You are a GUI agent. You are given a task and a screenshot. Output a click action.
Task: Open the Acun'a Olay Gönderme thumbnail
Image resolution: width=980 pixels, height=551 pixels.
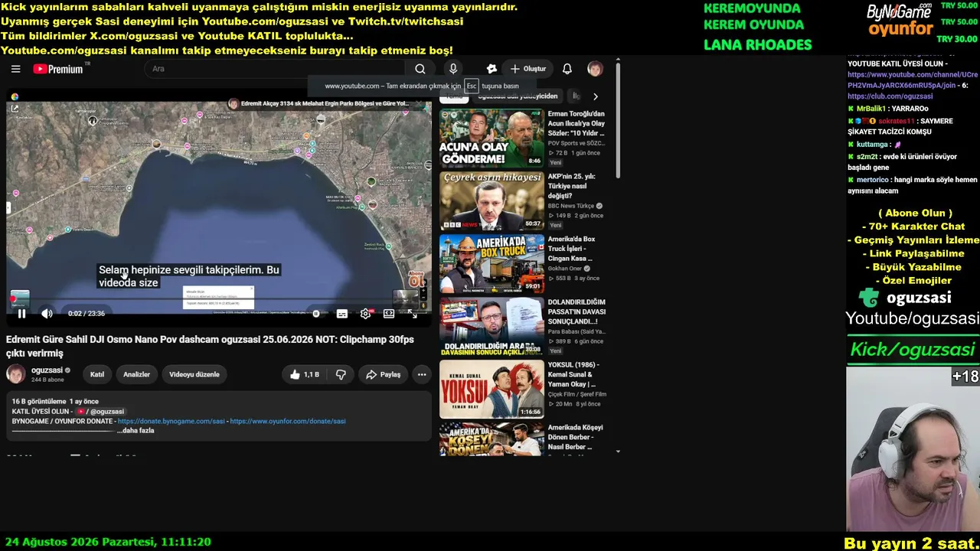coord(492,138)
